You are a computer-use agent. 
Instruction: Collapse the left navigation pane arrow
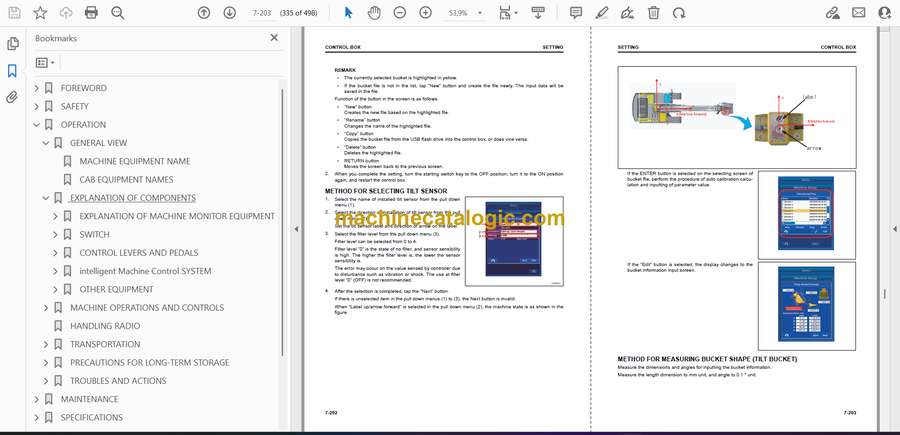[x=296, y=229]
